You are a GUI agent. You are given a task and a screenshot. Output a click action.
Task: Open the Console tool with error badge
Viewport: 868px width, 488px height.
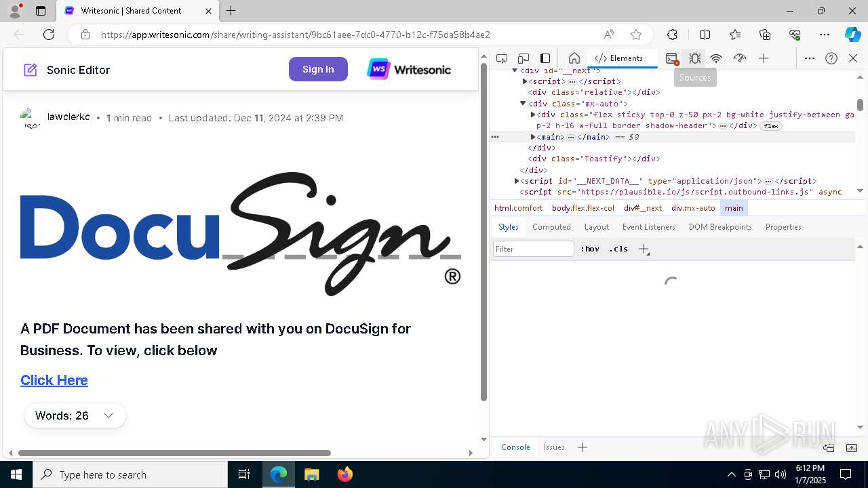pyautogui.click(x=672, y=58)
